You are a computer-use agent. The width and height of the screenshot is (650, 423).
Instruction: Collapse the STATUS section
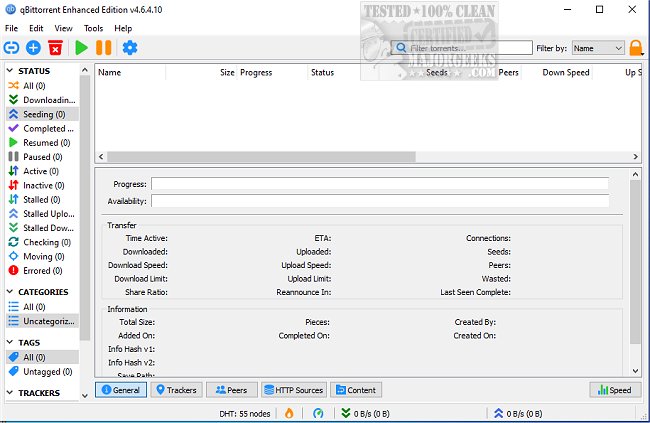(10, 70)
